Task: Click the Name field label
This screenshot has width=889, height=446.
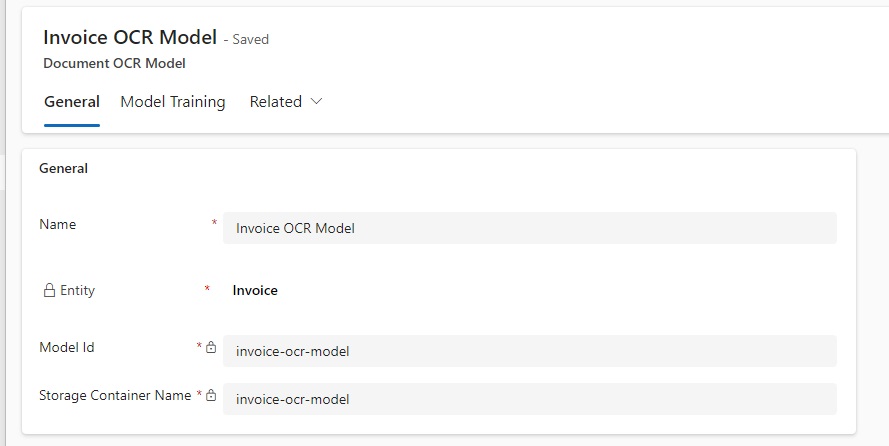Action: [57, 225]
